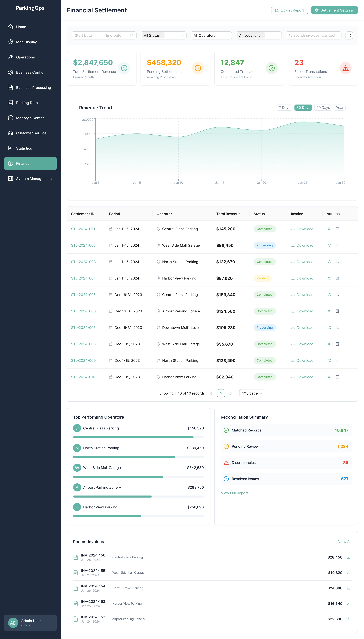Click the Export Report button
The width and height of the screenshot is (364, 639).
289,10
